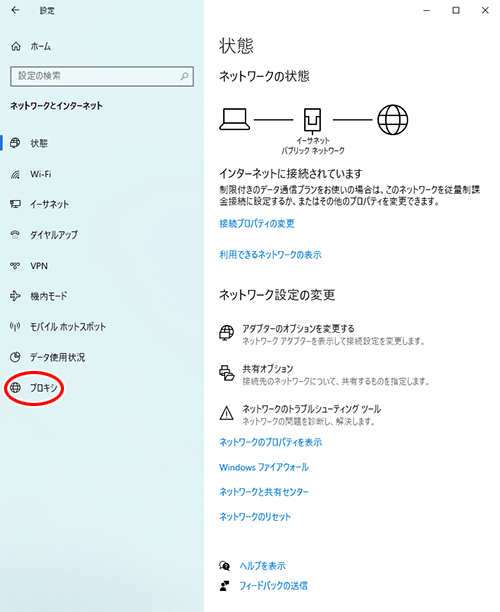Click the Ethernet port icon in diagram
The height and width of the screenshot is (612, 500).
click(312, 120)
